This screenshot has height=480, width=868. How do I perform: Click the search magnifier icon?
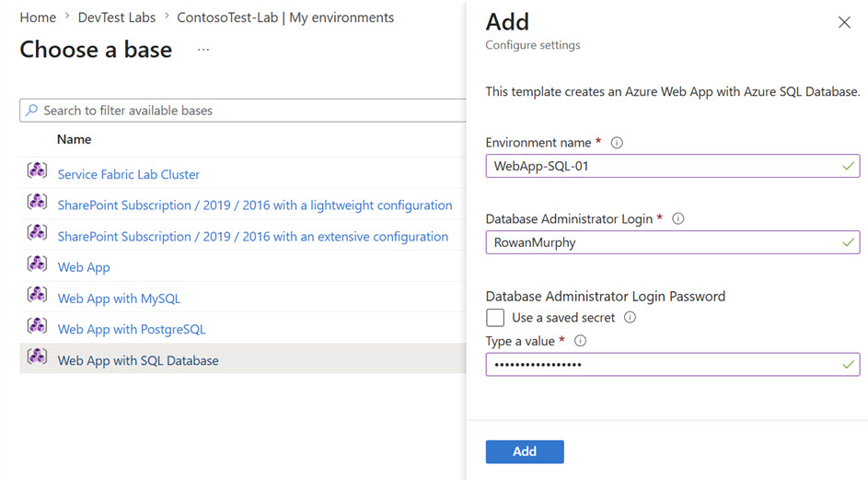pos(31,111)
